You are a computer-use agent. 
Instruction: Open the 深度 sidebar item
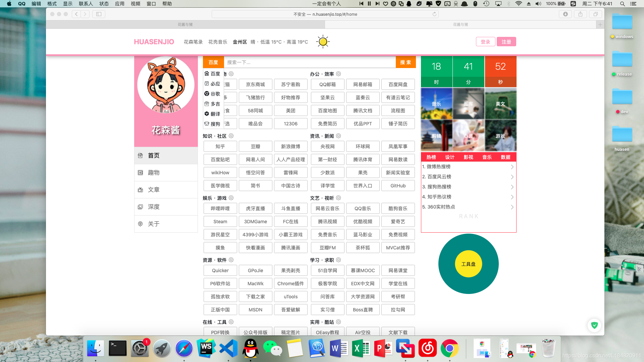pos(166,207)
